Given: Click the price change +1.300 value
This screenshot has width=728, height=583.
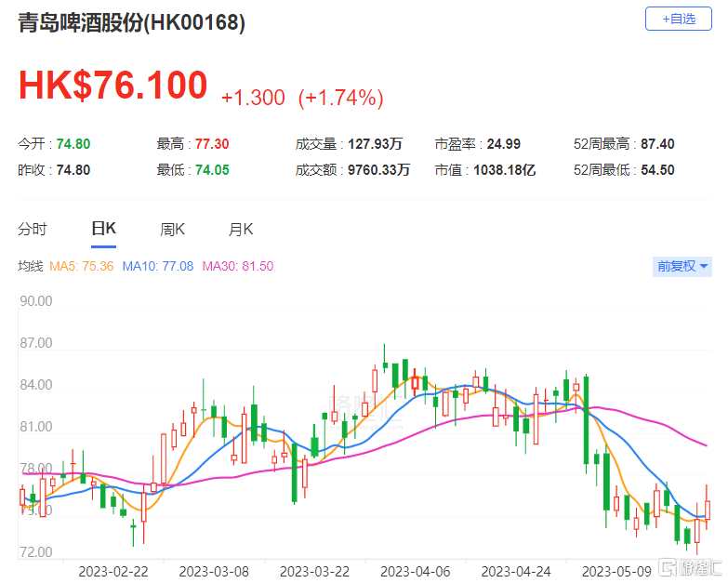Looking at the screenshot, I should pyautogui.click(x=253, y=98).
